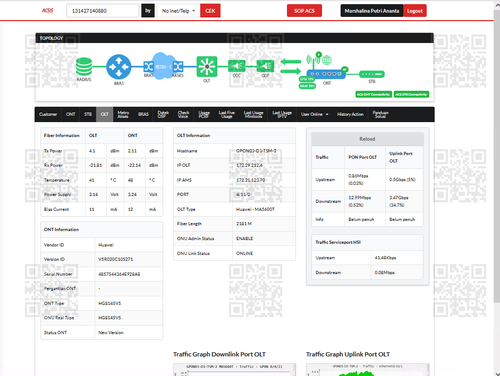This screenshot has height=376, width=500.
Task: Click the ONU Link Status 'ONLINE' value
Action: tap(244, 253)
